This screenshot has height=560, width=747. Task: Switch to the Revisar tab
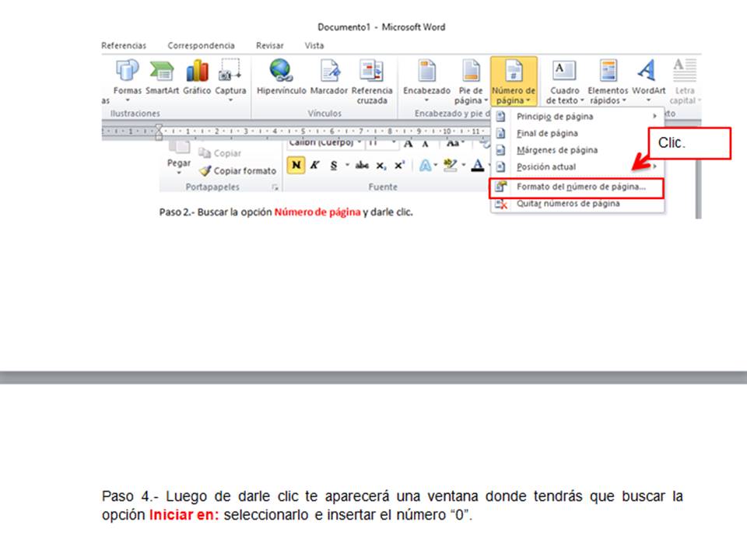pos(270,46)
